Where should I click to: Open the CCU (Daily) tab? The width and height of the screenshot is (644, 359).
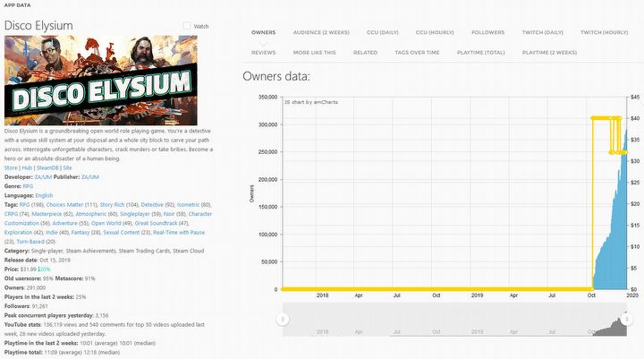(407, 32)
